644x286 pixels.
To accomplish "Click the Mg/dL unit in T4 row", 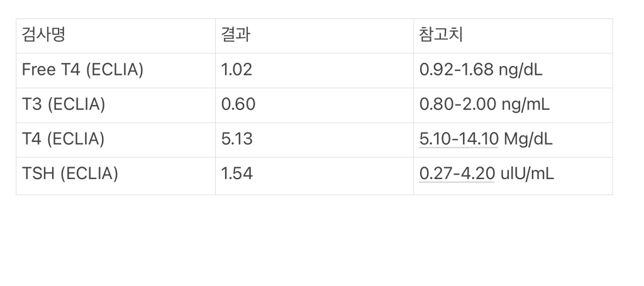I will tap(528, 139).
